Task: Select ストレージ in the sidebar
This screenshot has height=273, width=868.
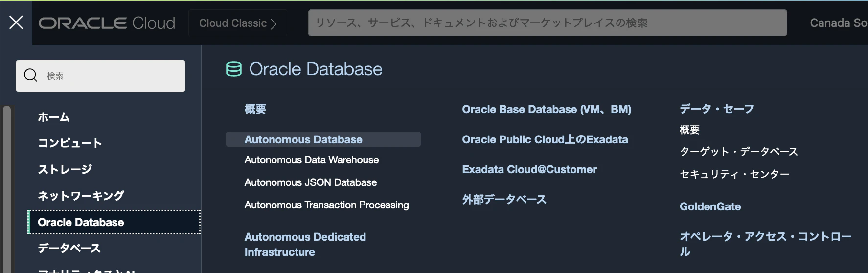Action: tap(65, 170)
